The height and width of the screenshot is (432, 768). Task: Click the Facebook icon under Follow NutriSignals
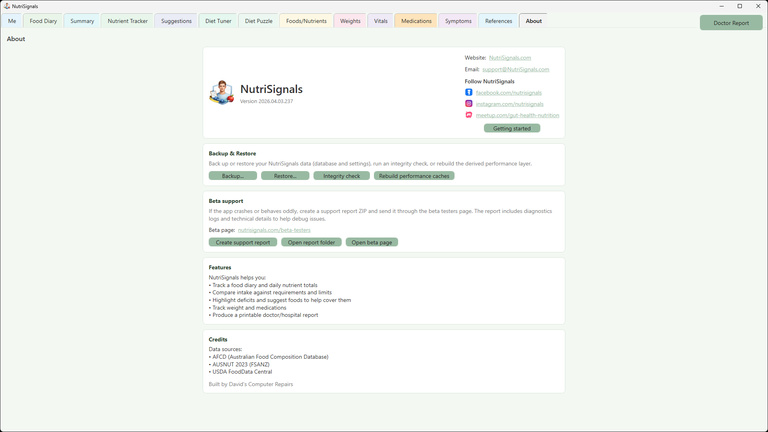(x=468, y=93)
